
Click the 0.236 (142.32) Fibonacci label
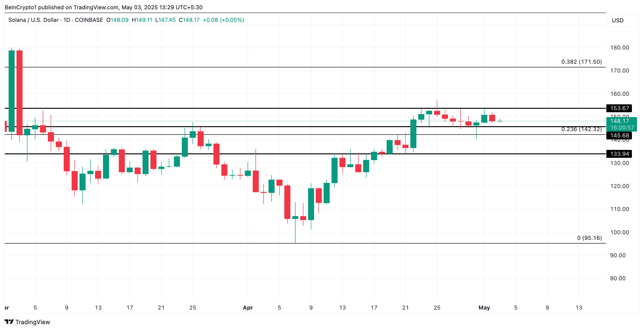(x=581, y=129)
